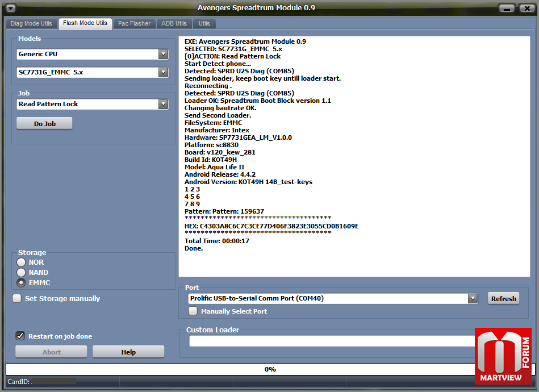Enable Set Storage manually checkbox
539x392 pixels.
click(17, 298)
